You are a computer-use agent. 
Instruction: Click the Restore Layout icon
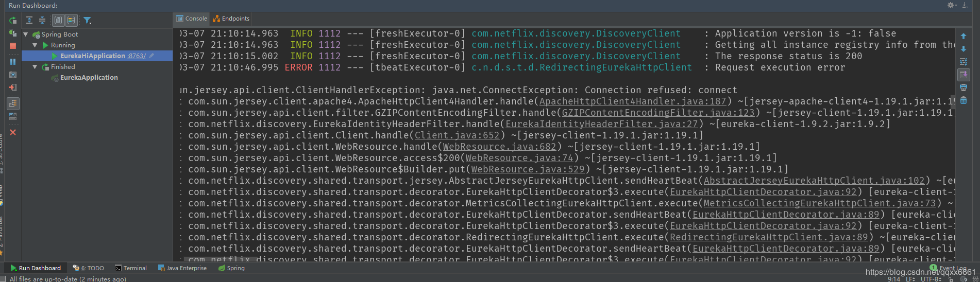pos(13,116)
